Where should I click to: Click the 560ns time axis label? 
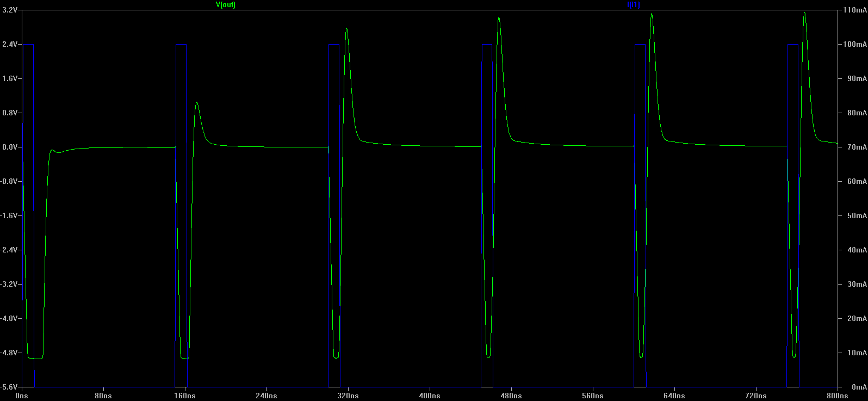[593, 396]
